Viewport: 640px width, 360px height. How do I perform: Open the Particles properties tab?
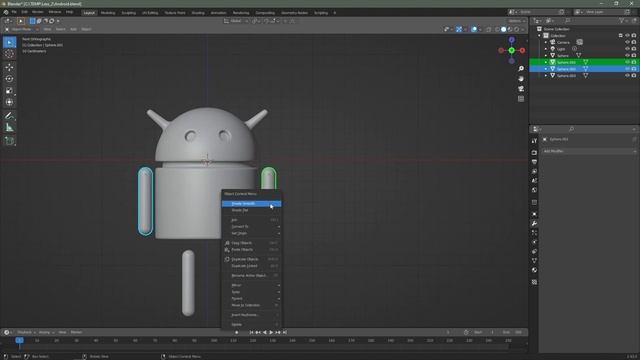pos(534,233)
